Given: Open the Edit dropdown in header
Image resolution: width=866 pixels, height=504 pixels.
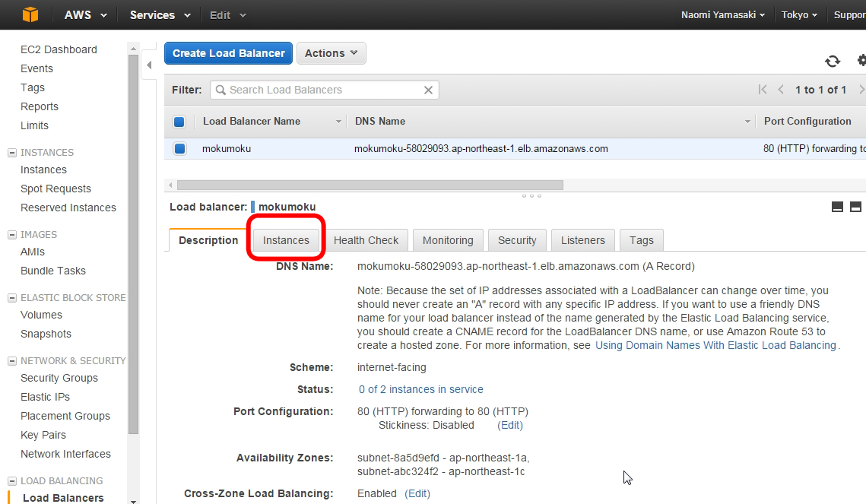Looking at the screenshot, I should (x=227, y=15).
